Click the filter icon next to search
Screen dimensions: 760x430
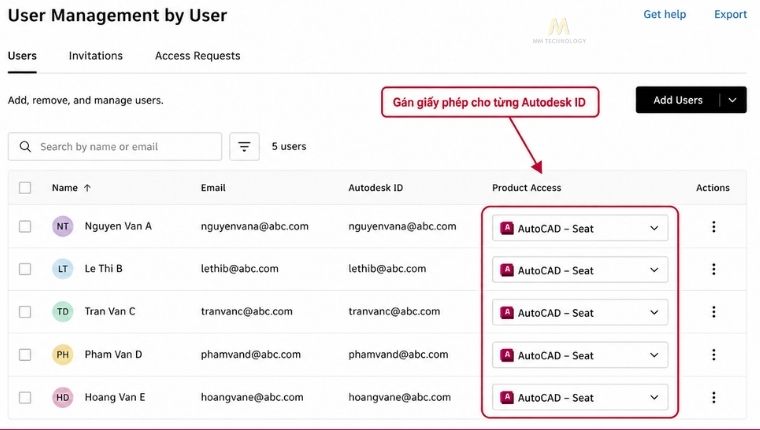[x=244, y=146]
